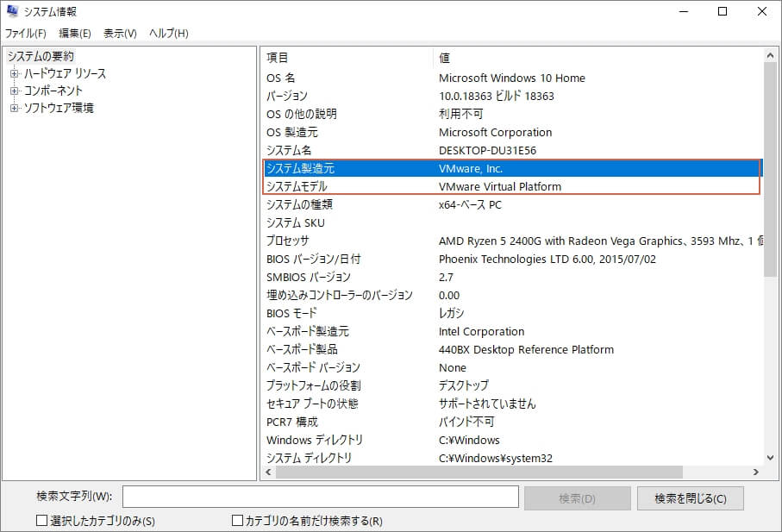Select the OS の他の説明 row
Viewport: 782px width, 532px height.
[x=512, y=114]
